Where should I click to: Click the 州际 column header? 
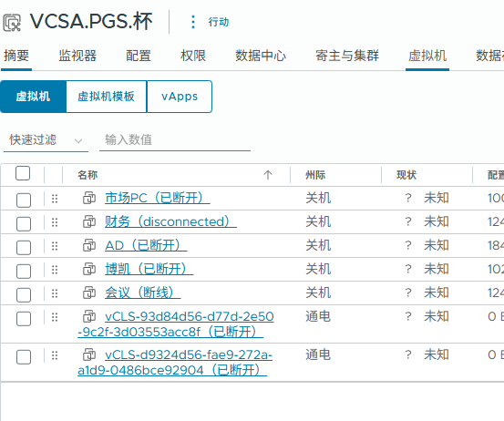(x=315, y=175)
